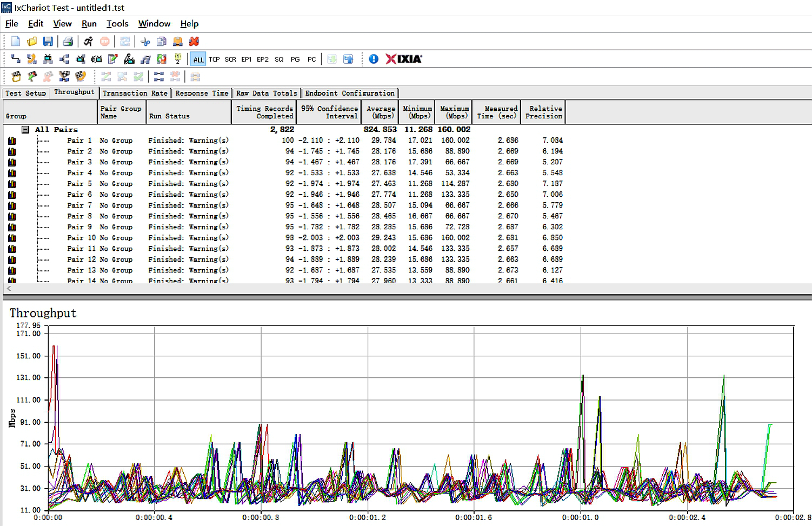Collapse the All Pairs tree group

pyautogui.click(x=25, y=130)
